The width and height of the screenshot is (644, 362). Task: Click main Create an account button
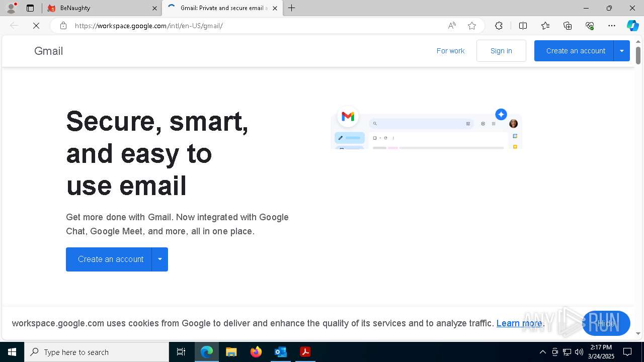pos(109,259)
